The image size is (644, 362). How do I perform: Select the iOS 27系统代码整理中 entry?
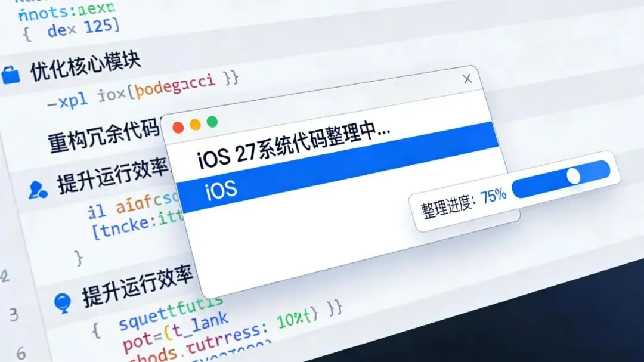click(294, 145)
